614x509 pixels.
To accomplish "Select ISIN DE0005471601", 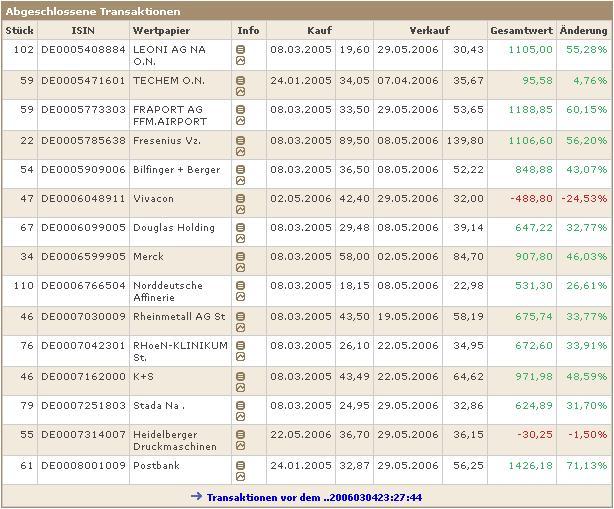I will coord(83,81).
